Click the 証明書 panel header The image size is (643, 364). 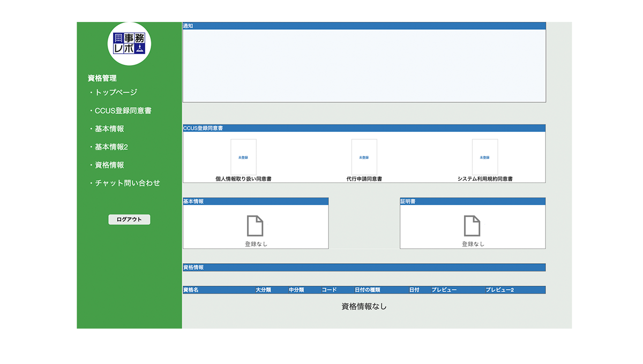coord(473,201)
